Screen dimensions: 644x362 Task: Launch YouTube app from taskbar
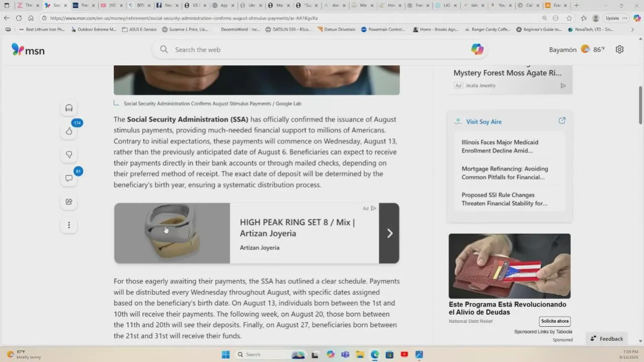click(x=404, y=354)
